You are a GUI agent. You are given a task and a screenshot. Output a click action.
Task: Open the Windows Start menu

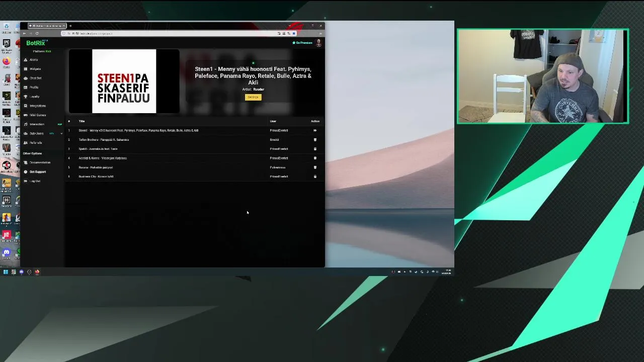coord(6,272)
